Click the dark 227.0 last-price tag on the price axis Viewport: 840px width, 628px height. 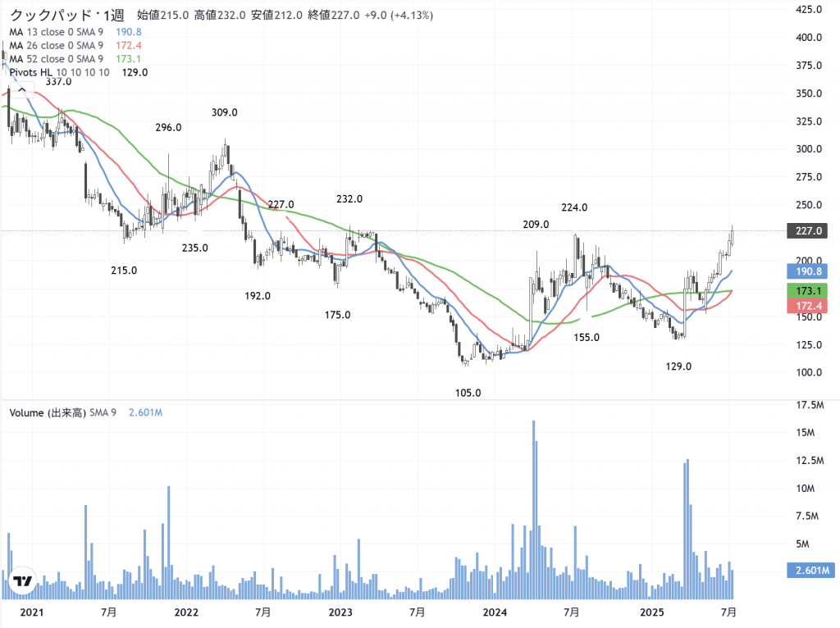coord(807,230)
